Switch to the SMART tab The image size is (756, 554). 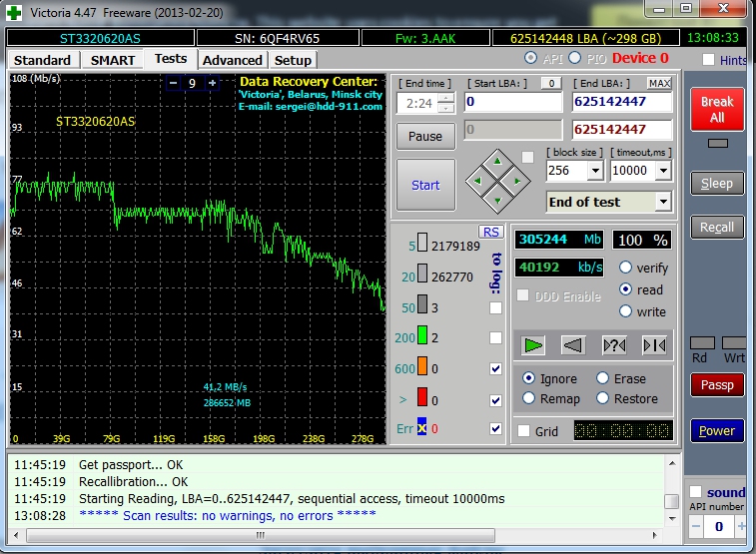point(113,60)
